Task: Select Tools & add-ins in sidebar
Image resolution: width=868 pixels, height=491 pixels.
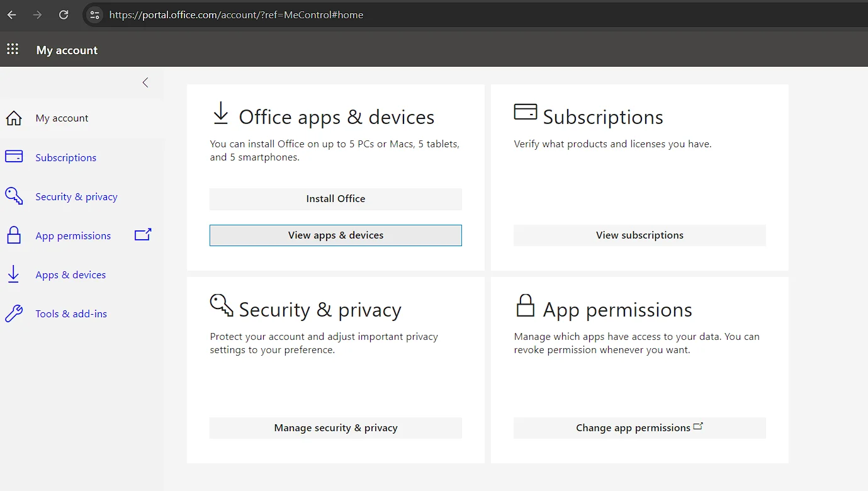Action: tap(71, 314)
